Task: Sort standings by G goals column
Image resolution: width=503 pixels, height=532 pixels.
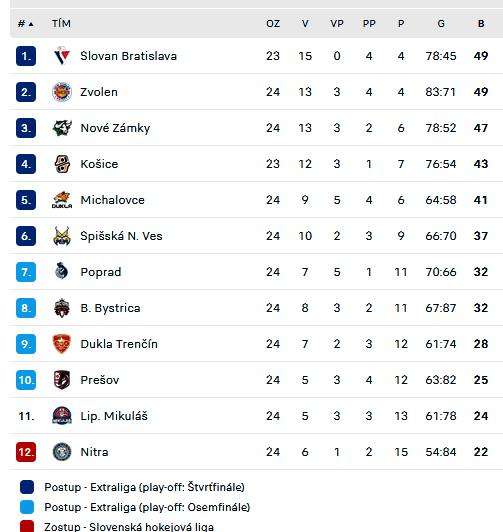Action: click(441, 24)
